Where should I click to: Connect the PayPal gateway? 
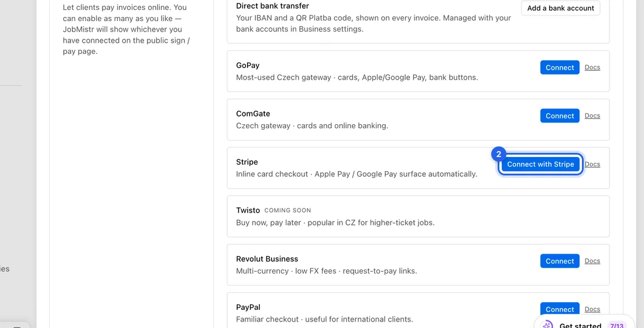click(x=560, y=309)
